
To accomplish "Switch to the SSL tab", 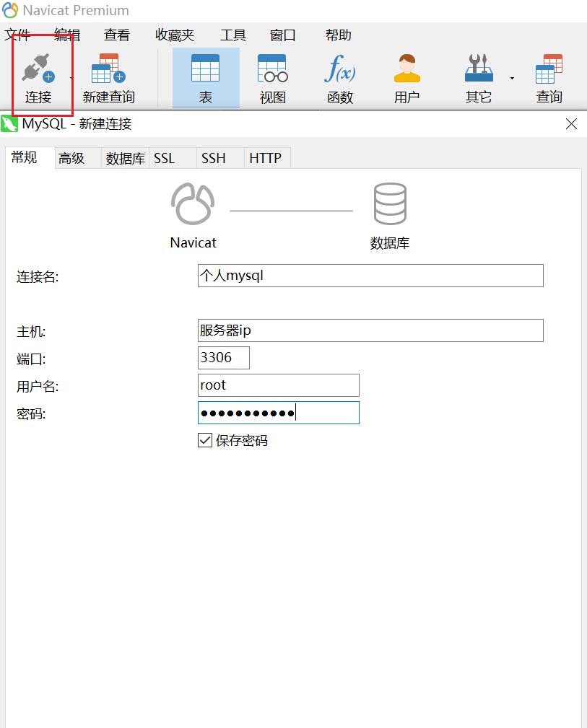I will (x=173, y=158).
